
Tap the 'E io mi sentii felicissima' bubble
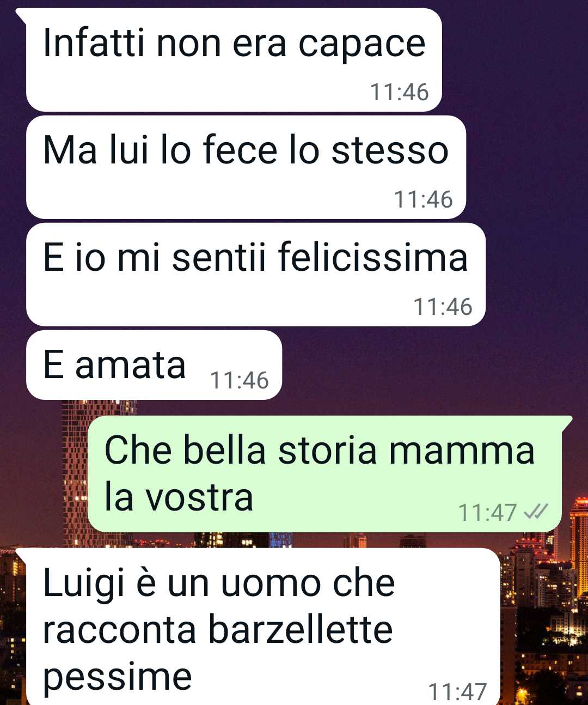click(x=256, y=275)
